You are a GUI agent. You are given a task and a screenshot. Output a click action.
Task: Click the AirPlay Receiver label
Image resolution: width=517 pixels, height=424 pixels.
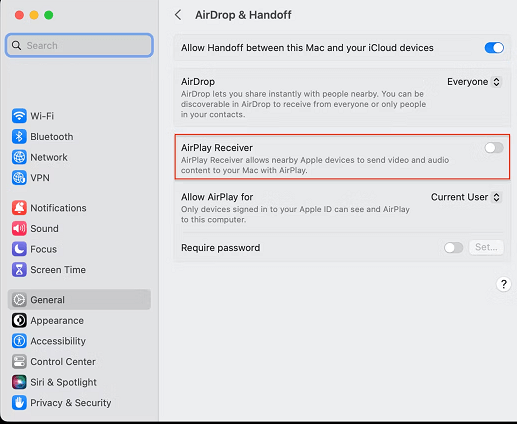tap(217, 148)
